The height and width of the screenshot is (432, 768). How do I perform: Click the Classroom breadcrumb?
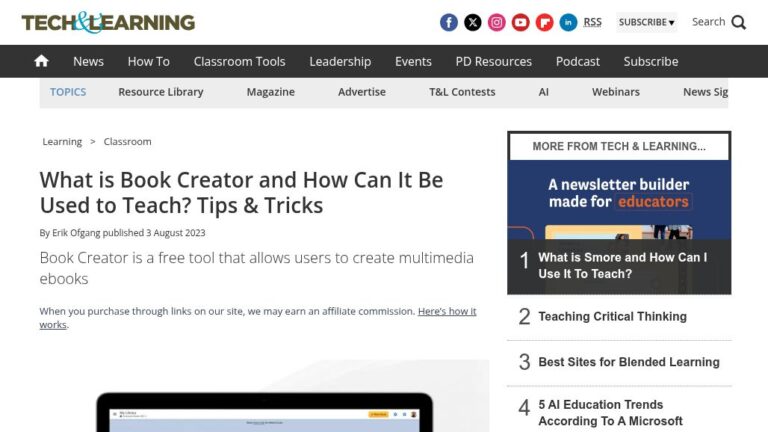pyautogui.click(x=127, y=142)
